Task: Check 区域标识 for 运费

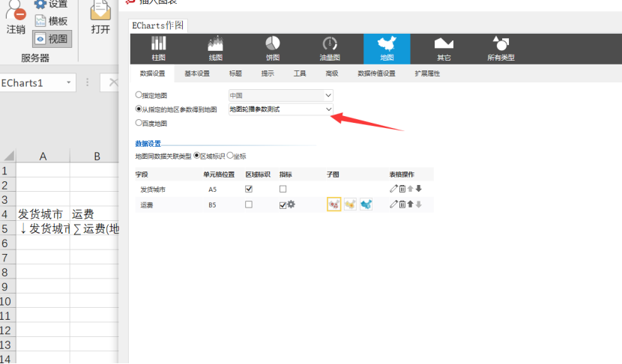Action: [x=249, y=204]
